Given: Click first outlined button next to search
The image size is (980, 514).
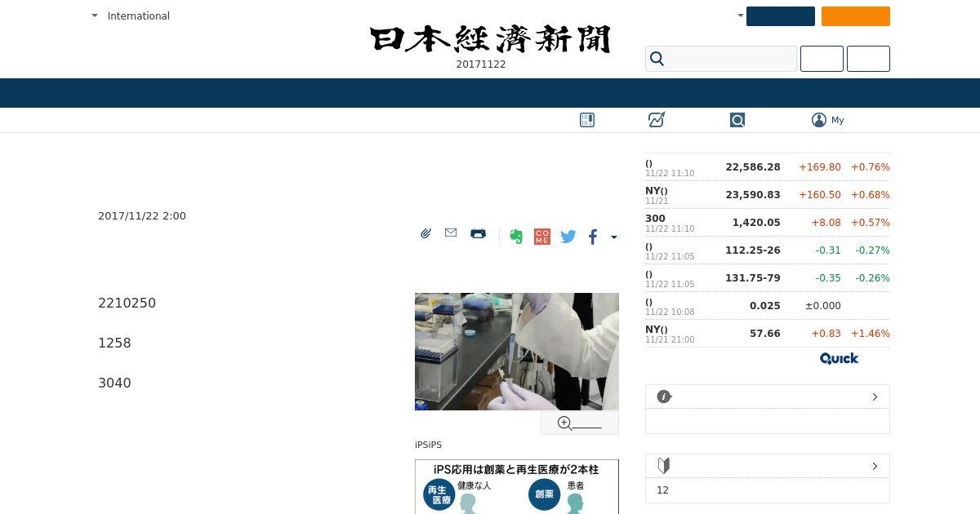Looking at the screenshot, I should (x=822, y=59).
